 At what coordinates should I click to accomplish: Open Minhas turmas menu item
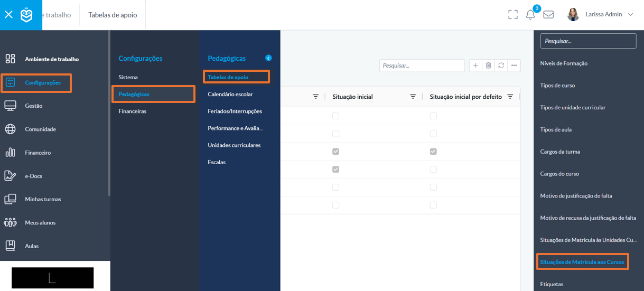point(43,199)
